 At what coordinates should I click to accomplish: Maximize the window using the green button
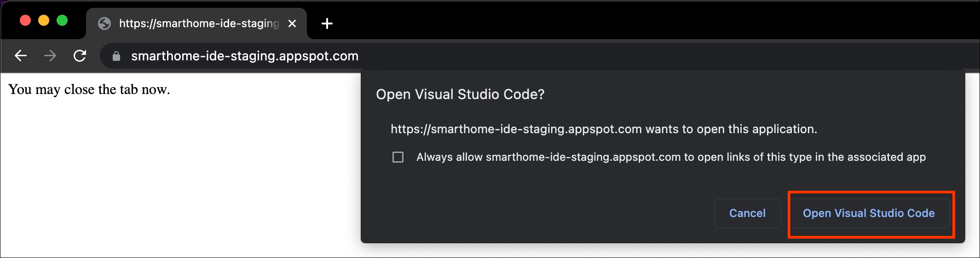pyautogui.click(x=62, y=20)
